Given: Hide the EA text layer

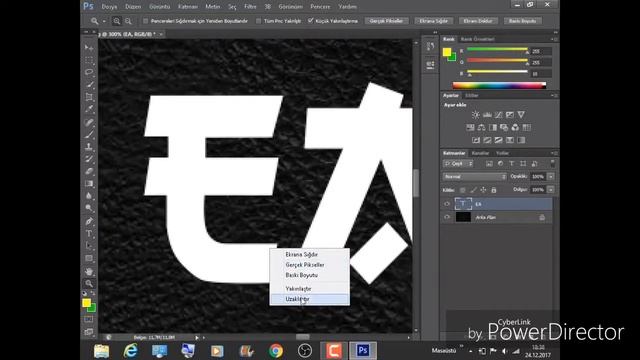Looking at the screenshot, I should [x=447, y=204].
